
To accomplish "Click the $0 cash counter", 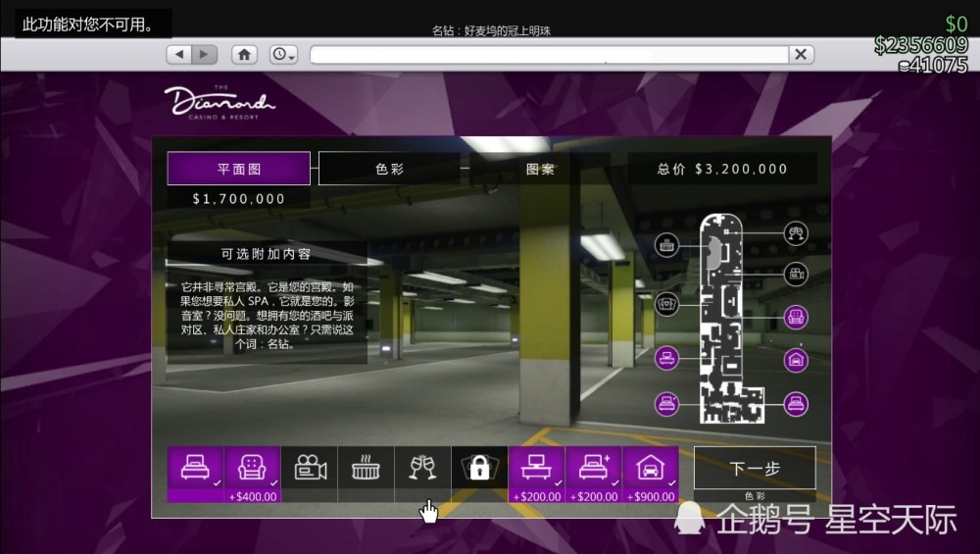I will point(956,25).
